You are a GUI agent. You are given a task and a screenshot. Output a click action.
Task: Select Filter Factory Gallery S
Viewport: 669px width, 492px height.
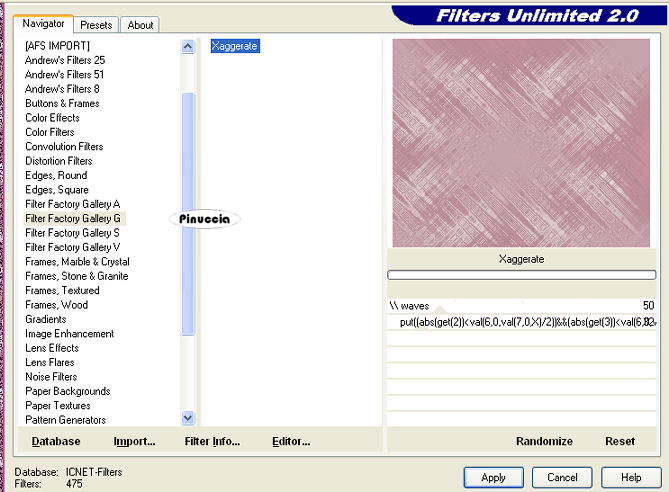(73, 233)
